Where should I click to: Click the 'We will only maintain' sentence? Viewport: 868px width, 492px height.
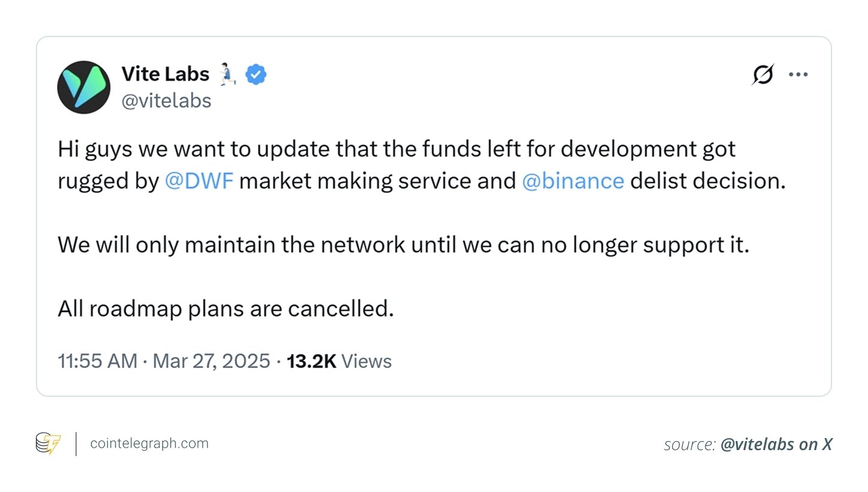[403, 245]
